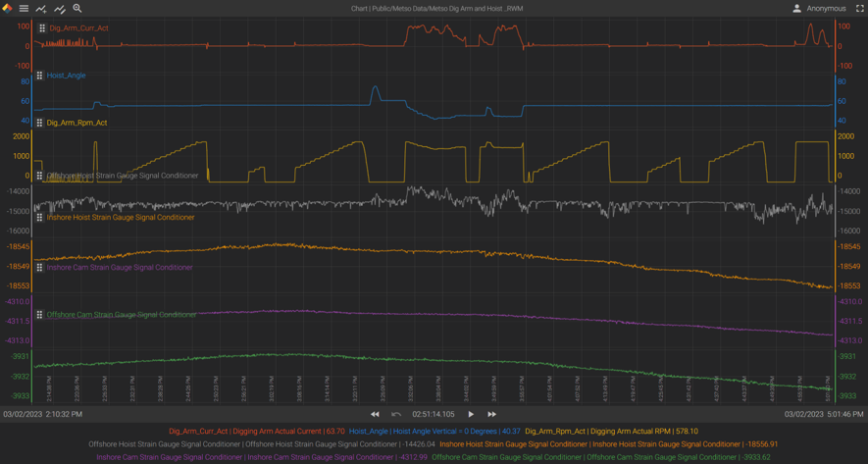This screenshot has height=464, width=868.
Task: Click the rewind button
Action: pyautogui.click(x=375, y=415)
